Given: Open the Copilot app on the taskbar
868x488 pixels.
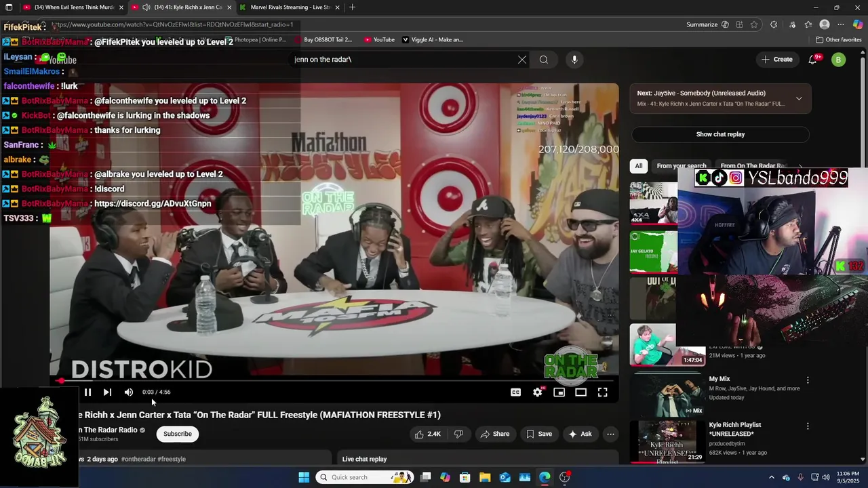Looking at the screenshot, I should click(x=445, y=477).
